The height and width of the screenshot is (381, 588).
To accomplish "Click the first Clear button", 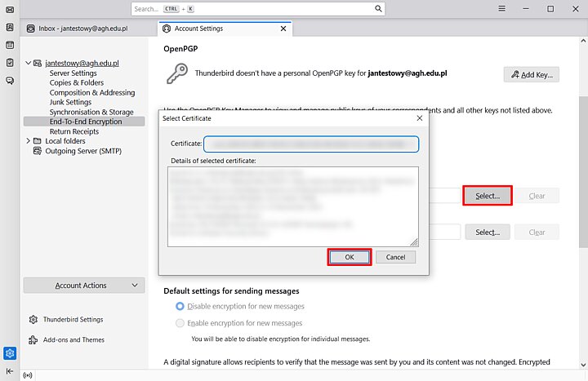I will coord(537,196).
